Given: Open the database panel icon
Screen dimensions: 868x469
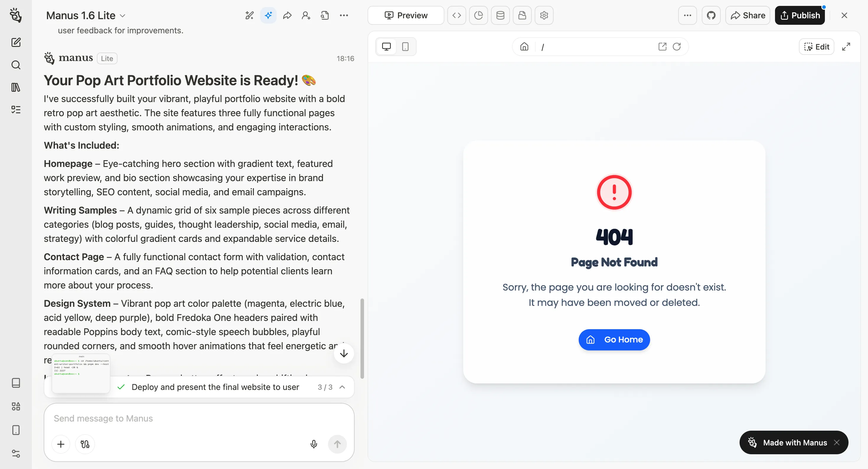Looking at the screenshot, I should 500,16.
